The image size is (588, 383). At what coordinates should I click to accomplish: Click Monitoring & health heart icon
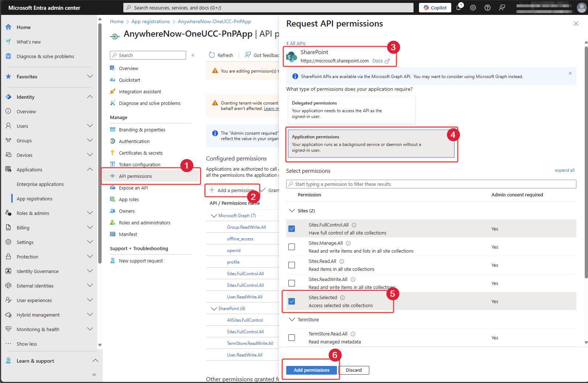[x=8, y=329]
